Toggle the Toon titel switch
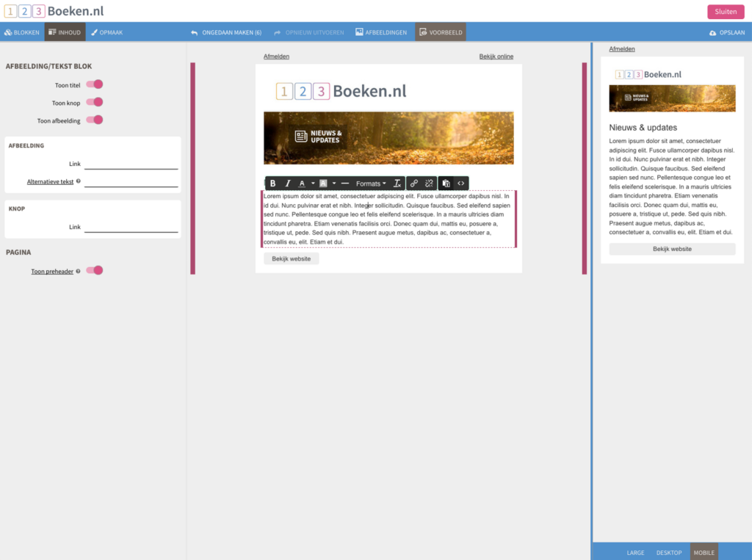This screenshot has height=560, width=752. coord(95,84)
